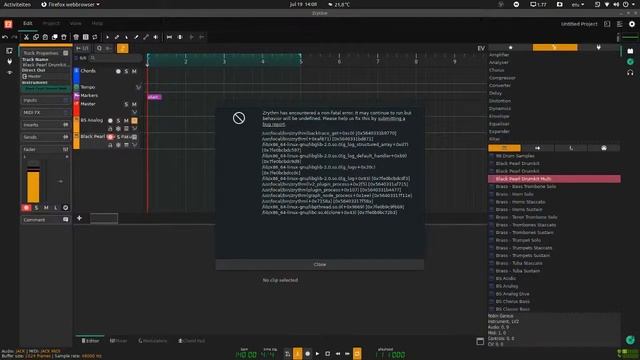Close the error dialog

click(320, 264)
